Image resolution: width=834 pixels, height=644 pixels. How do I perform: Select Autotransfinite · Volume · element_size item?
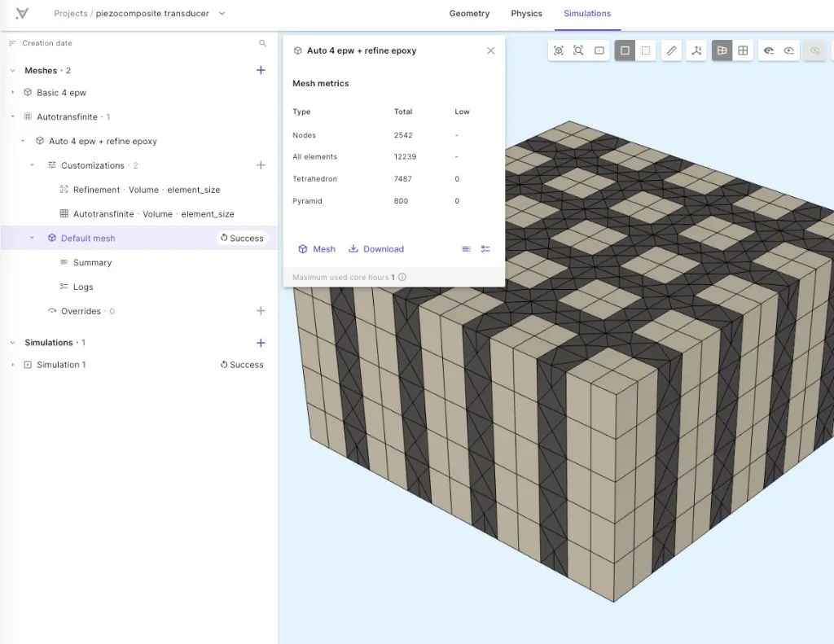coord(154,214)
